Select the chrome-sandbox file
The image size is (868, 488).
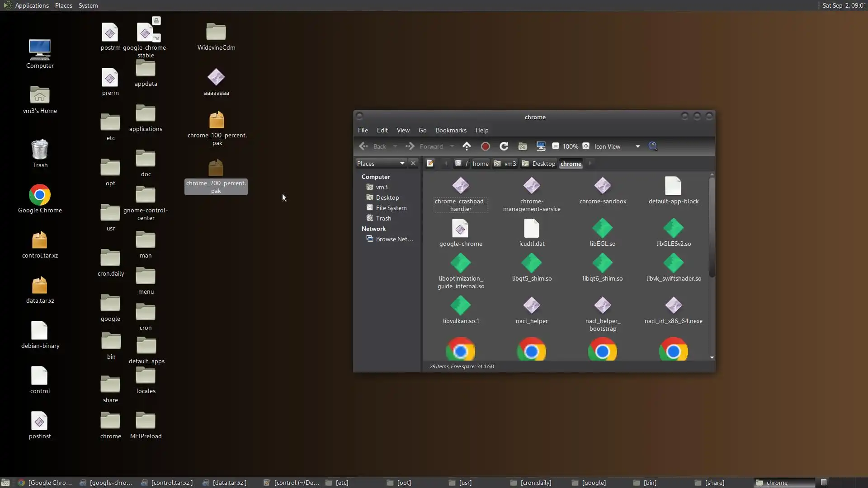[602, 191]
